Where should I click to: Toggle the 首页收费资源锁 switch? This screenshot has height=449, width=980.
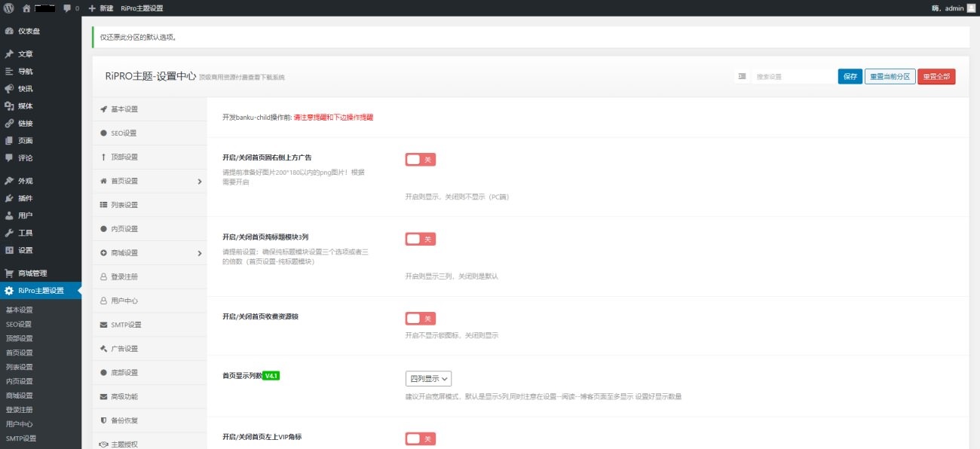421,319
